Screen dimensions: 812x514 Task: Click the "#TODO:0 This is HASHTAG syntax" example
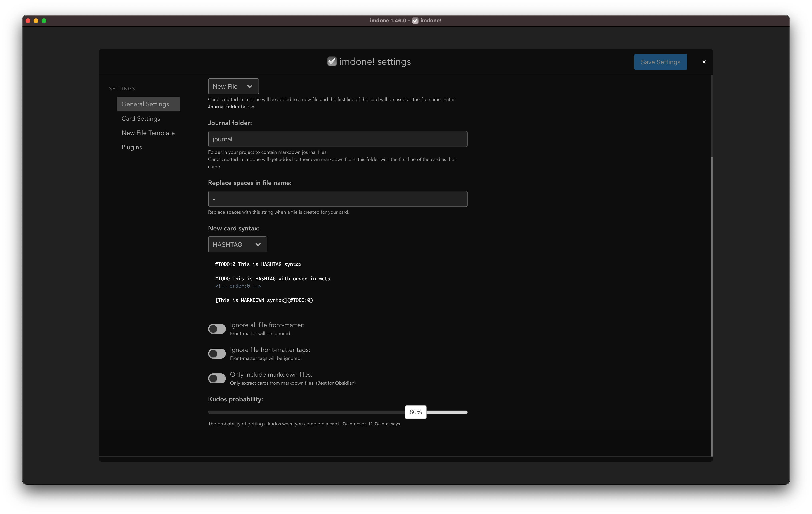pyautogui.click(x=258, y=264)
